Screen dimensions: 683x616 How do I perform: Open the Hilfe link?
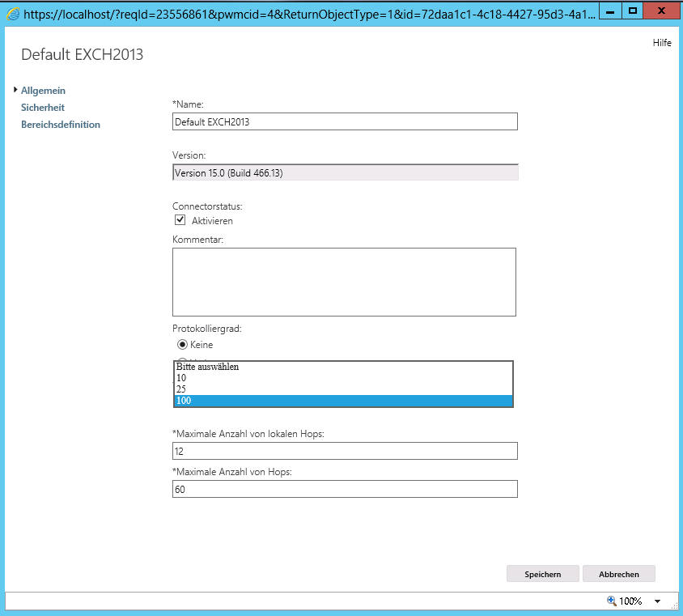tap(662, 43)
